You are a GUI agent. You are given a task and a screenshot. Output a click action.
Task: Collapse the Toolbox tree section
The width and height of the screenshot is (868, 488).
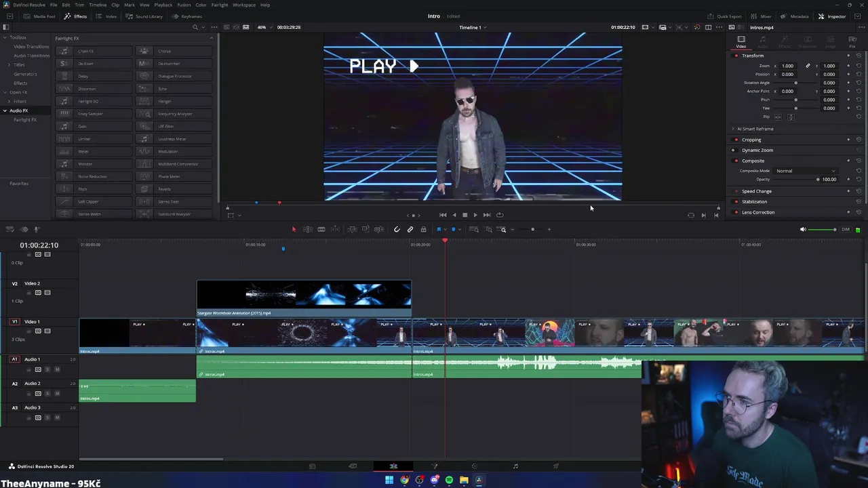[x=5, y=37]
